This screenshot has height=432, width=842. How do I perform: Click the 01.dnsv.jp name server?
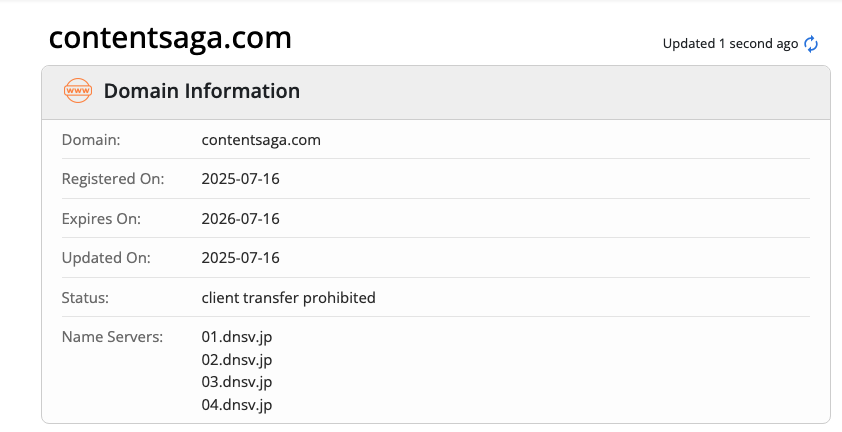coord(237,336)
